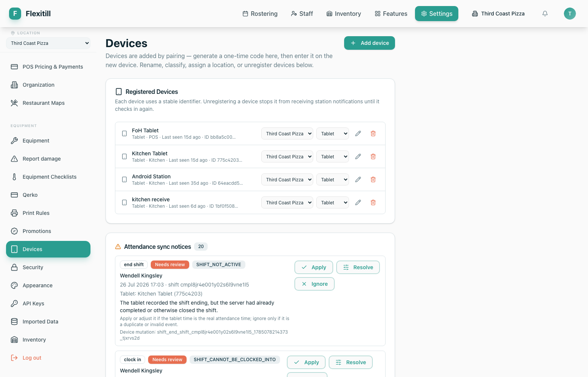Click the Third Coast Pizza building icon

[x=475, y=14]
